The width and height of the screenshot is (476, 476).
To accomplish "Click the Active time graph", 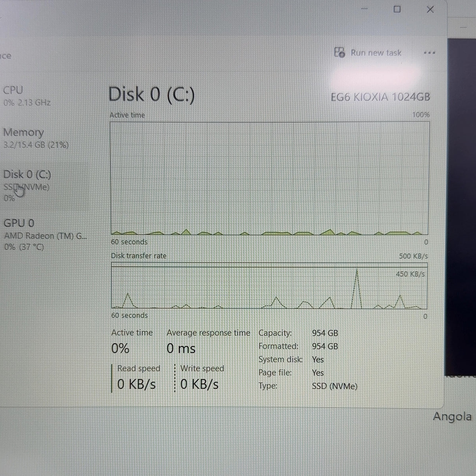I will click(x=269, y=178).
